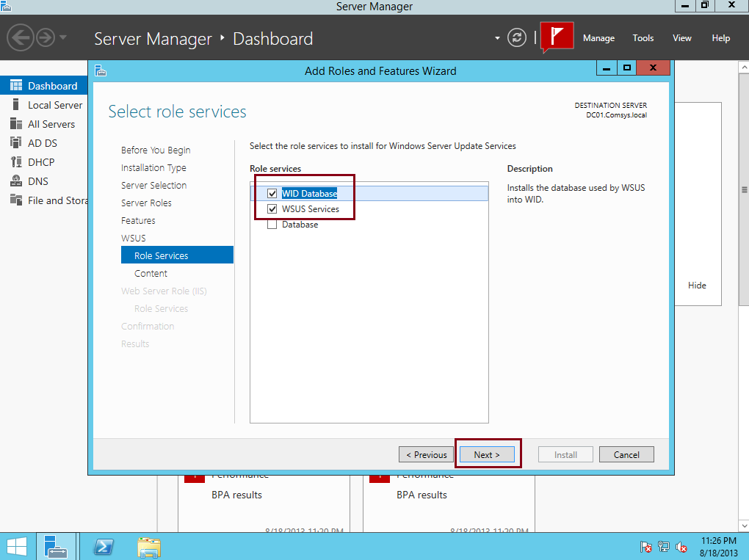Open the Help menu
Screen dimensions: 749x560
click(721, 38)
